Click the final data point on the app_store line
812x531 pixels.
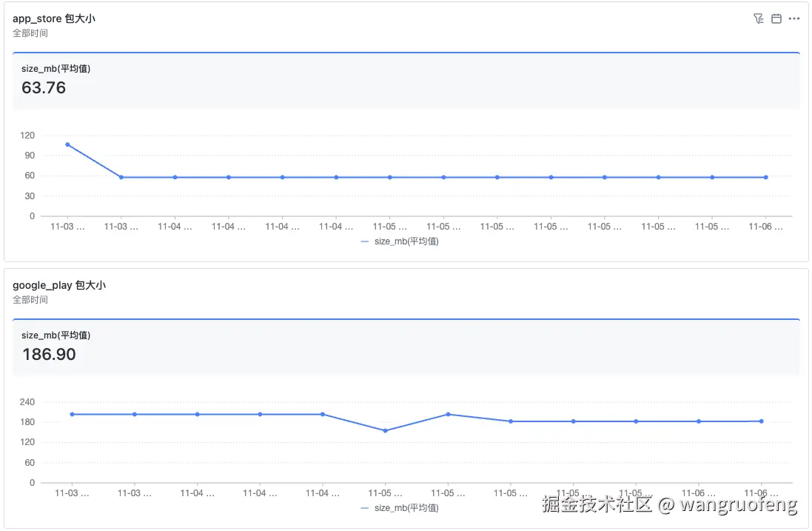click(766, 178)
